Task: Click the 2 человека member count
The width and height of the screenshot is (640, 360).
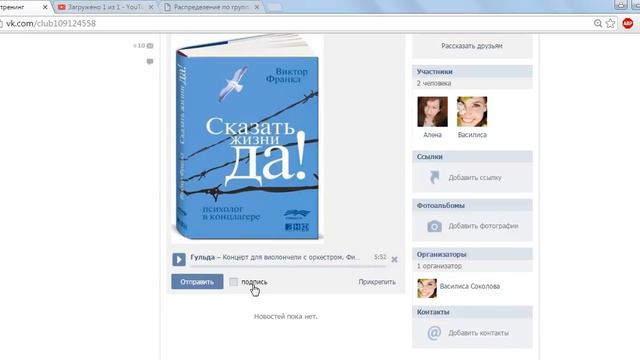Action: coord(434,83)
